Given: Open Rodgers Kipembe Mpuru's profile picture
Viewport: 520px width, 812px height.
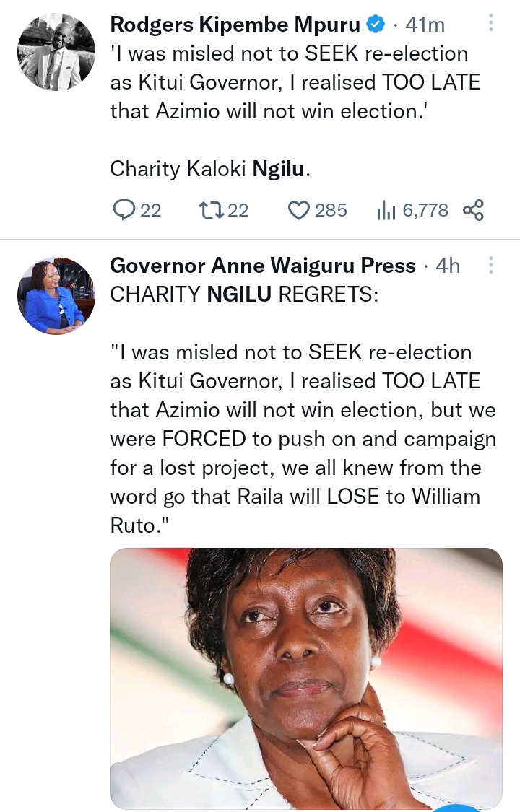Looking at the screenshot, I should [x=56, y=52].
